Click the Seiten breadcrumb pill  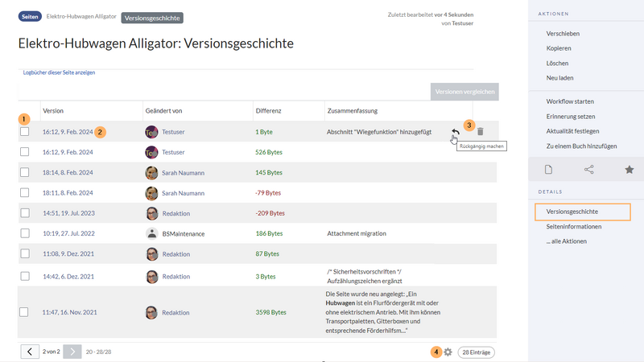tap(30, 16)
